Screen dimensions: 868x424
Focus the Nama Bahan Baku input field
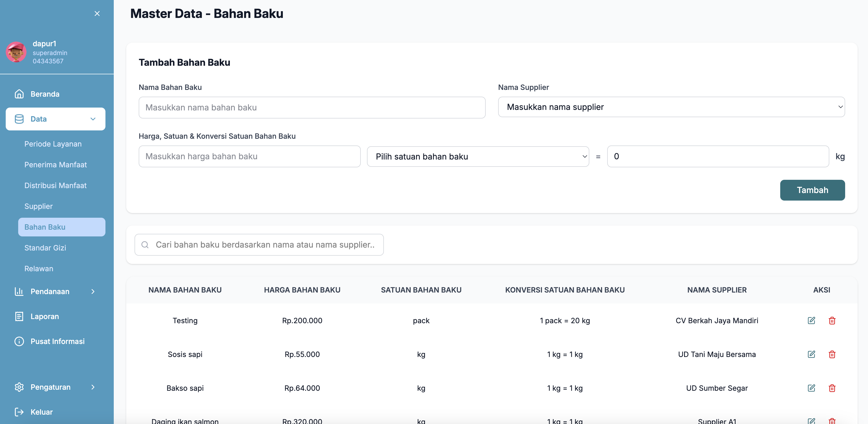(x=312, y=107)
